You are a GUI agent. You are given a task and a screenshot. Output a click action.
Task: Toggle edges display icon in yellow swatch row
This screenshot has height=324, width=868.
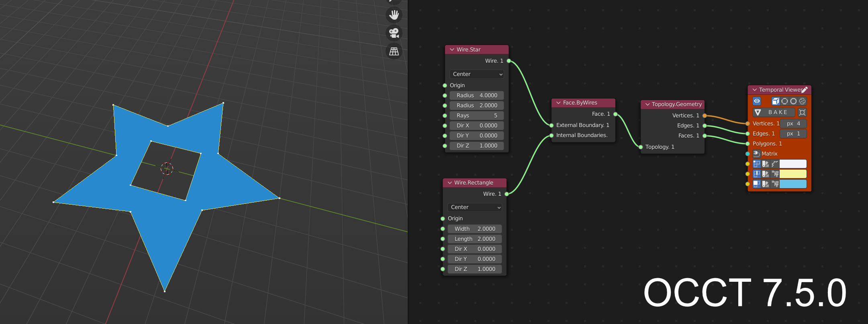point(757,174)
